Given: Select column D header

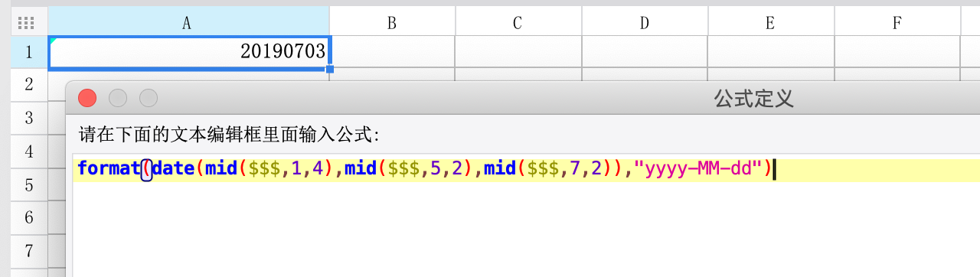Looking at the screenshot, I should (645, 22).
